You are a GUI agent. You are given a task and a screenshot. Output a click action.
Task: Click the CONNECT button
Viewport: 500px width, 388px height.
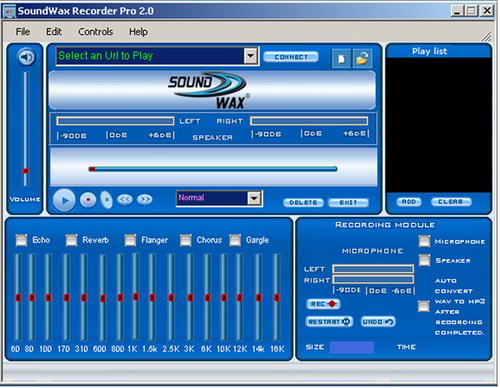(291, 57)
